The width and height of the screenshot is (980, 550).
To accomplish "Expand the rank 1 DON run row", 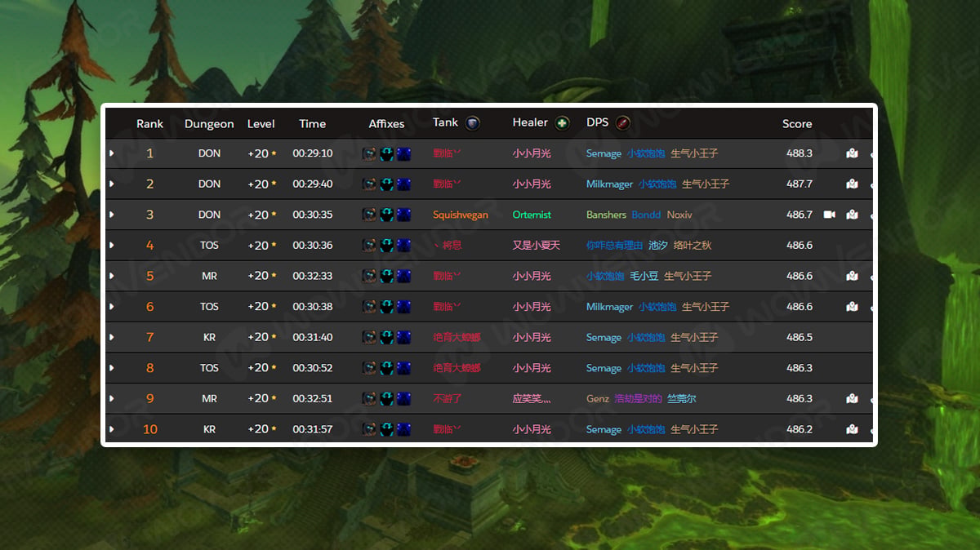I will [112, 153].
